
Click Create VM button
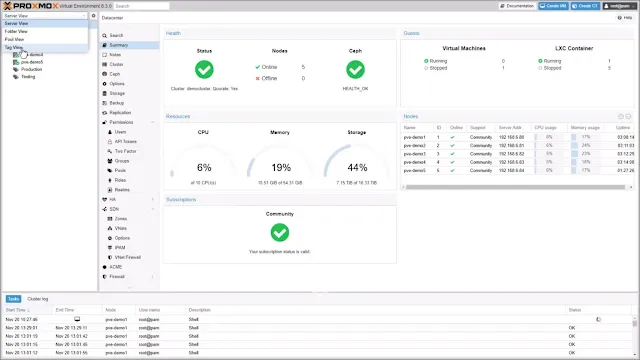[553, 6]
